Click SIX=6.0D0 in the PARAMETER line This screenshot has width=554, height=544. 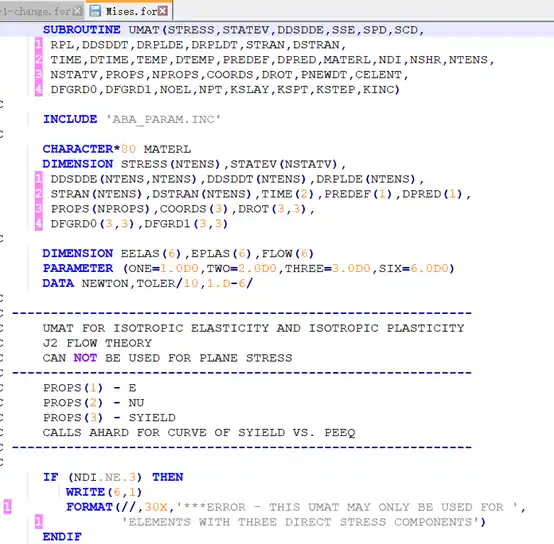point(413,268)
